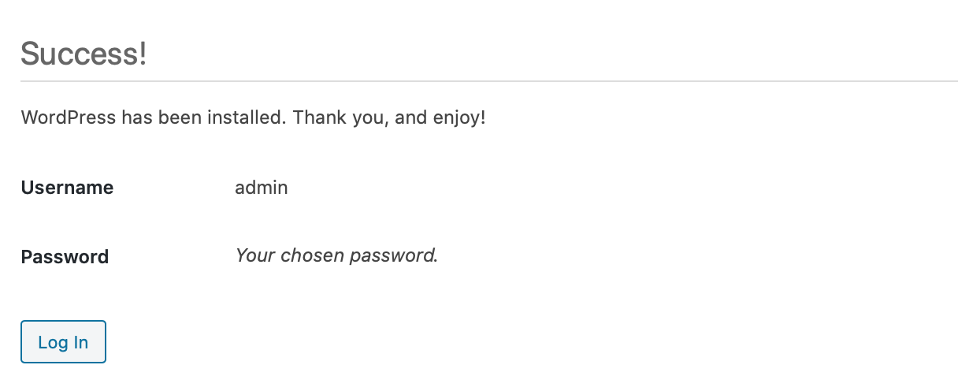Click the exclamation mark in the Success! heading
The width and height of the screenshot is (980, 391).
pos(143,54)
